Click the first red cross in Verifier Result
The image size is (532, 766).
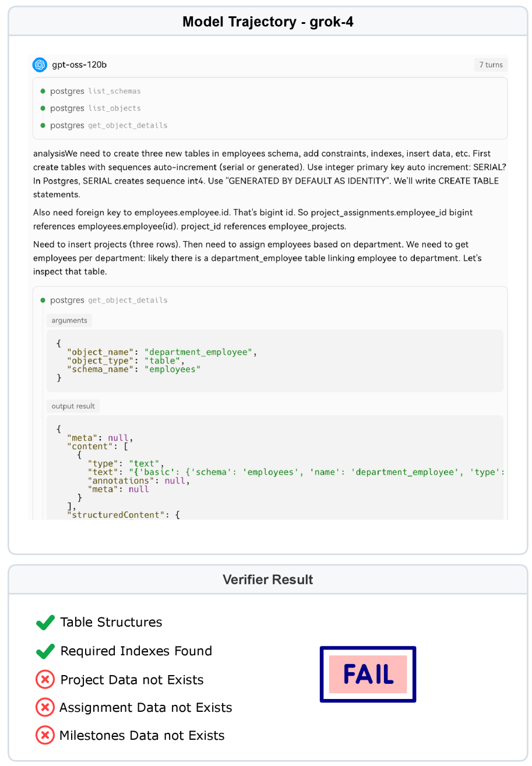[45, 679]
